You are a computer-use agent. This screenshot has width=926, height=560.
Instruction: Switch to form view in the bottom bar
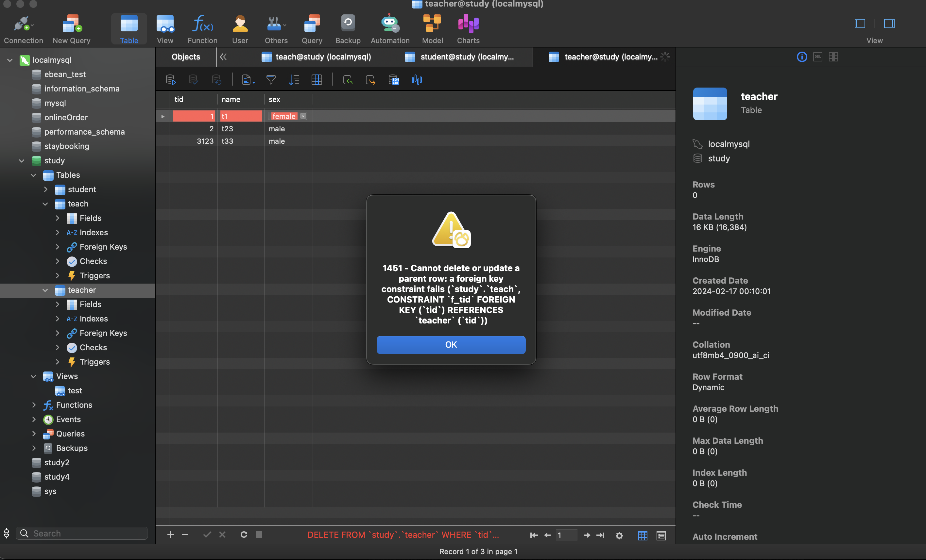coord(661,535)
